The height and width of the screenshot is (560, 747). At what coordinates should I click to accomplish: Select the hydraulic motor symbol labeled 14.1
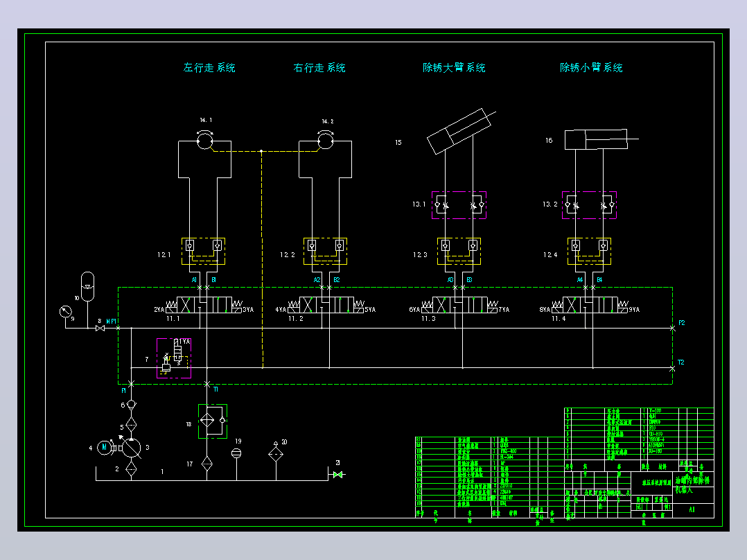pos(205,140)
